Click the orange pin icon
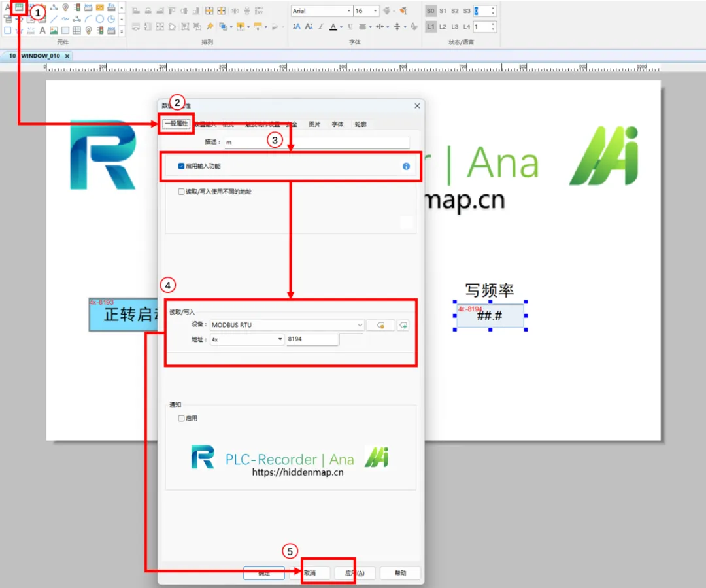The width and height of the screenshot is (706, 588). [x=210, y=27]
